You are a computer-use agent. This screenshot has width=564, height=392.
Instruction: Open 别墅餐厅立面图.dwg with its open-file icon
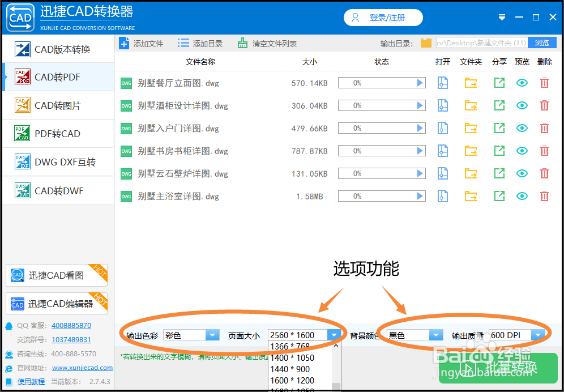[442, 83]
